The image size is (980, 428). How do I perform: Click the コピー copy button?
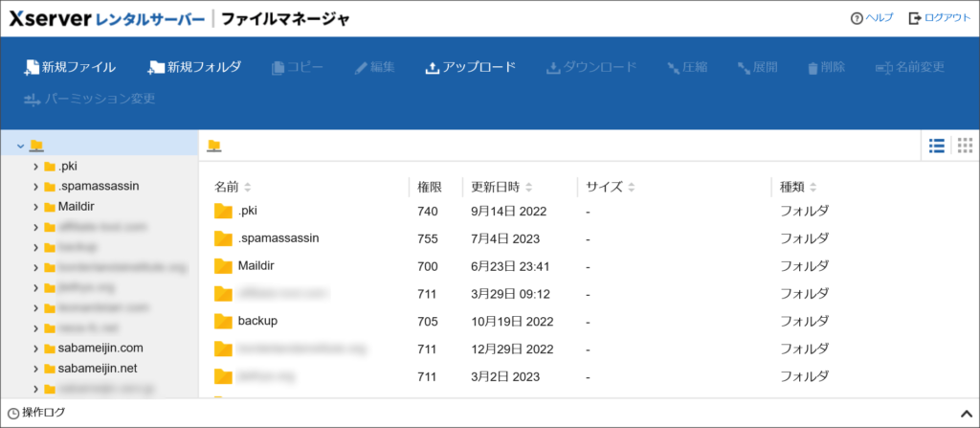(x=297, y=68)
